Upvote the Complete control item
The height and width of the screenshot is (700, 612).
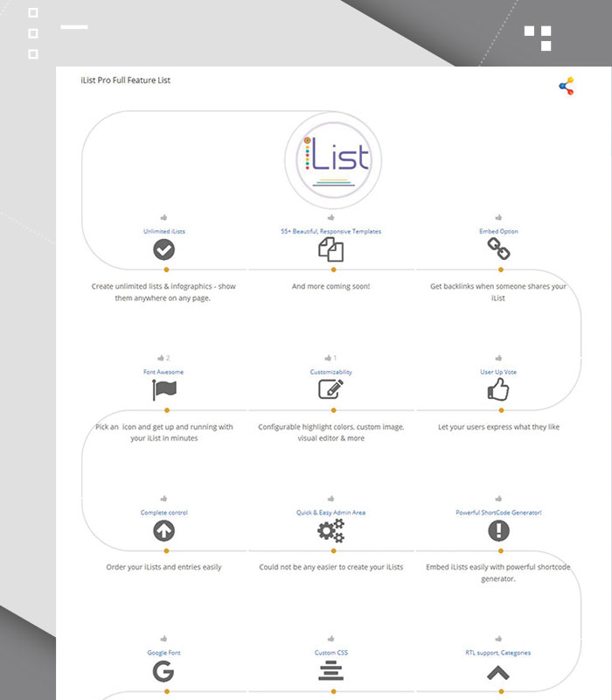click(163, 499)
